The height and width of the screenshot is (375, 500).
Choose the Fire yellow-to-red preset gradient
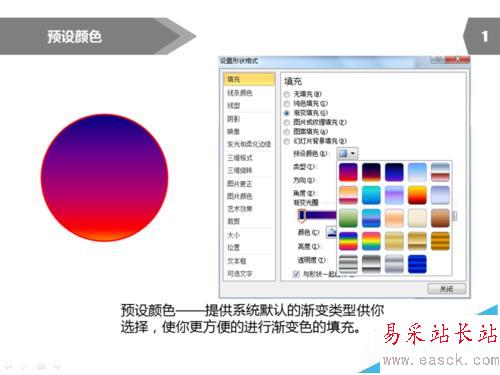(x=417, y=195)
